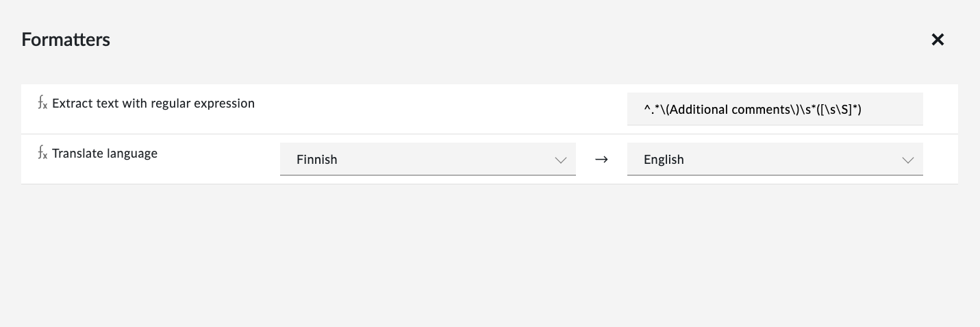980x327 pixels.
Task: Place cursor at end of regex pattern text
Action: point(861,110)
